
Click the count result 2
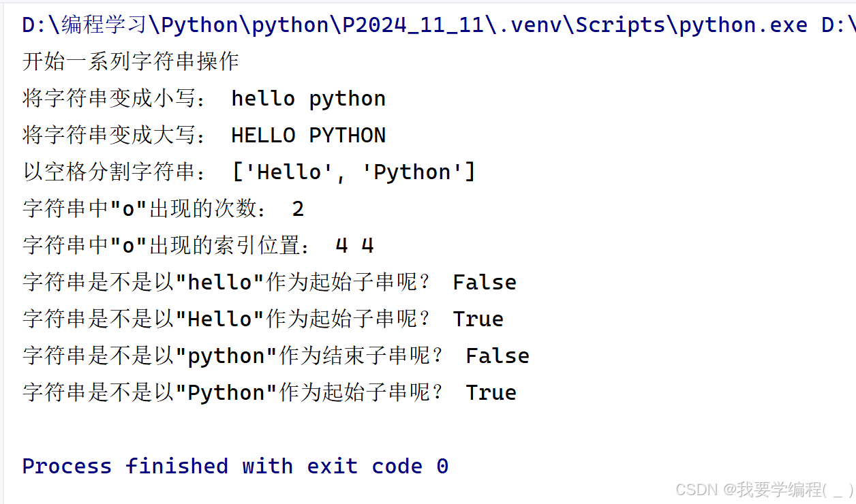click(x=298, y=209)
